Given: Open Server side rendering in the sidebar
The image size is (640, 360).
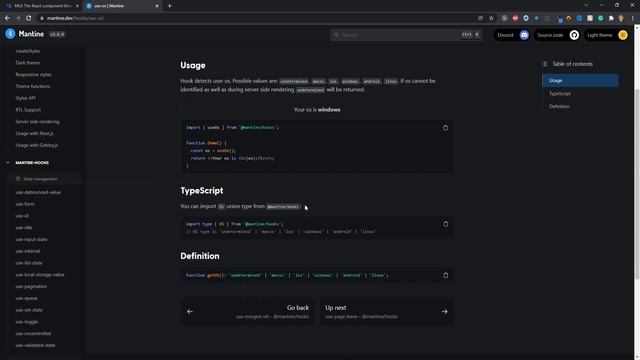Looking at the screenshot, I should point(37,122).
